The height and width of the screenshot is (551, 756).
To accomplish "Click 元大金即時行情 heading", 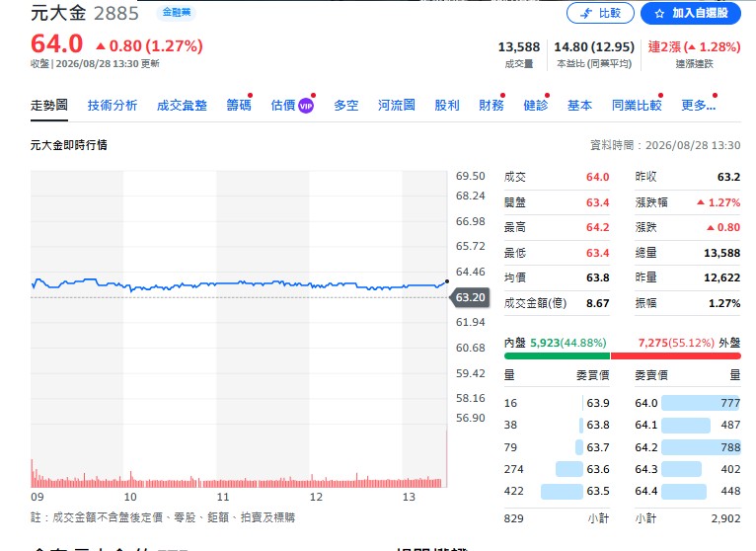I will coord(68,145).
